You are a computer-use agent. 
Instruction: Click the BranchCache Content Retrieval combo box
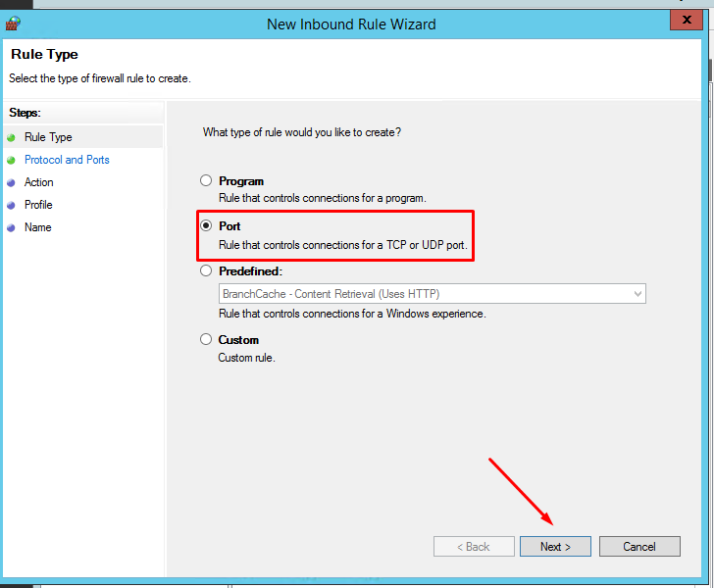(x=424, y=294)
